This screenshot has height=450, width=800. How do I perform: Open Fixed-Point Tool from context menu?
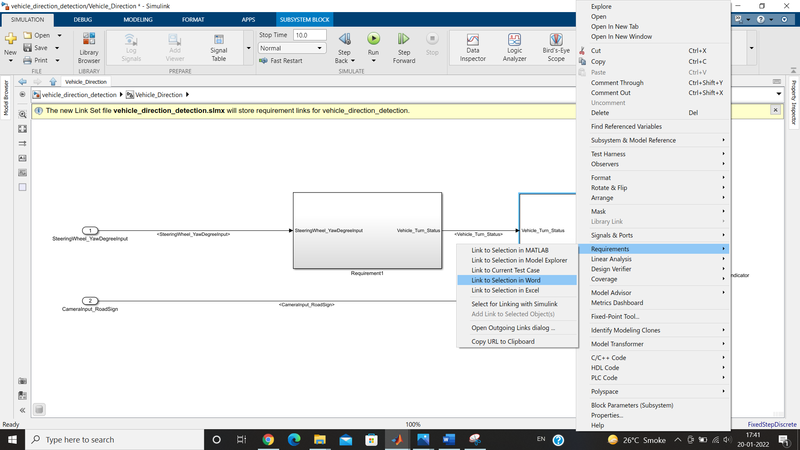click(654, 317)
